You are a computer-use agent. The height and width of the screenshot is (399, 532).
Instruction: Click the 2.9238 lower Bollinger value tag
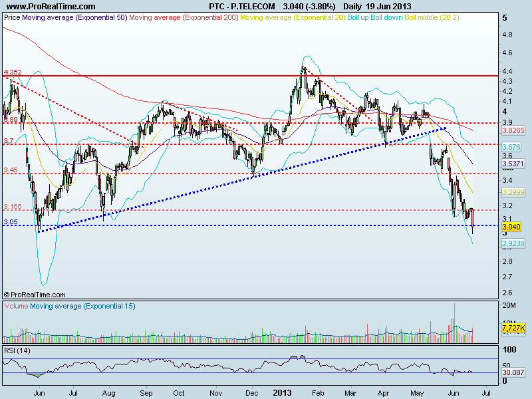click(513, 243)
